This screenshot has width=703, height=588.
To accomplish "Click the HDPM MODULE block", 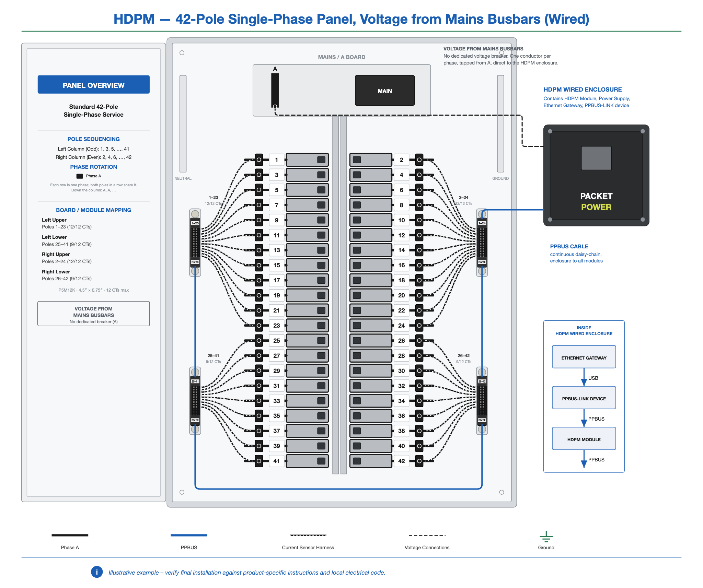I will pyautogui.click(x=584, y=438).
